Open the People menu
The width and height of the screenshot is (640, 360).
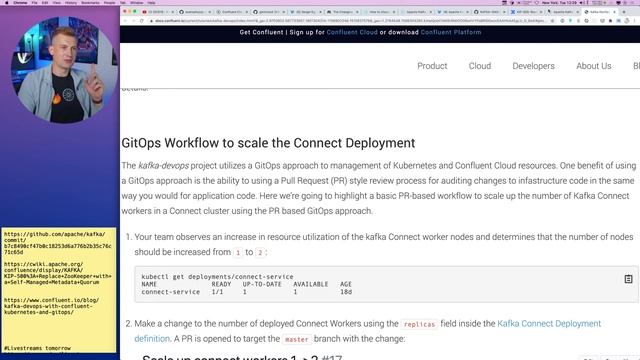coord(109,2)
